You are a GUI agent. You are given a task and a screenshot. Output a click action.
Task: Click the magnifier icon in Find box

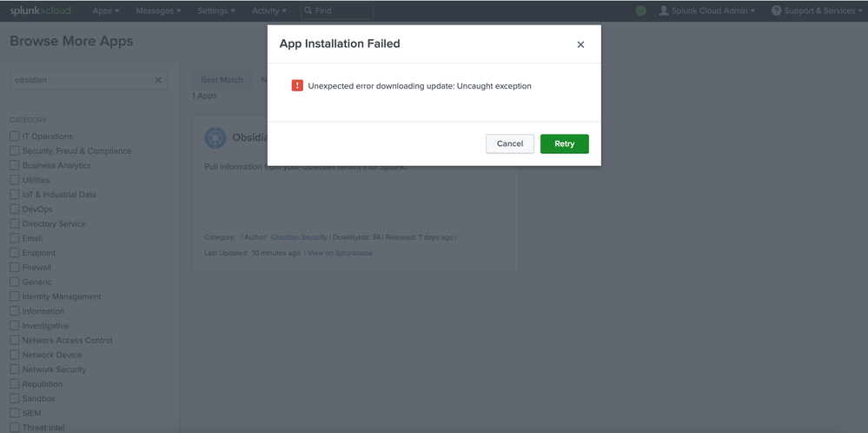pos(308,10)
